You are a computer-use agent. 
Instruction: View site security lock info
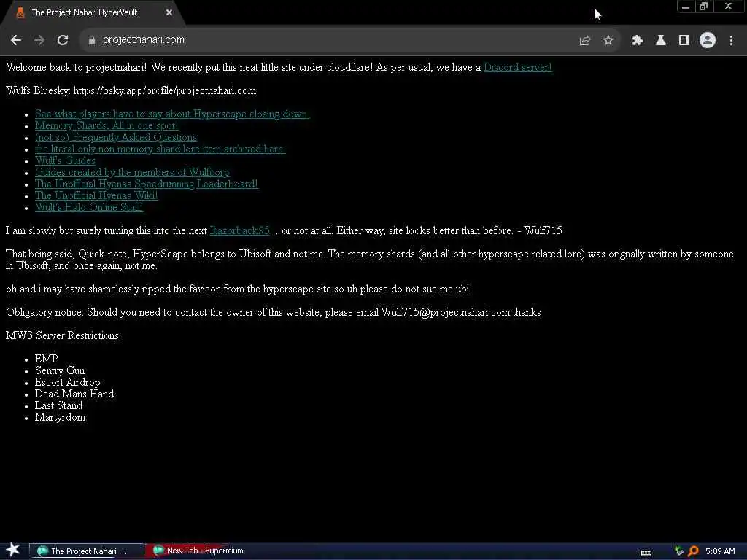91,40
